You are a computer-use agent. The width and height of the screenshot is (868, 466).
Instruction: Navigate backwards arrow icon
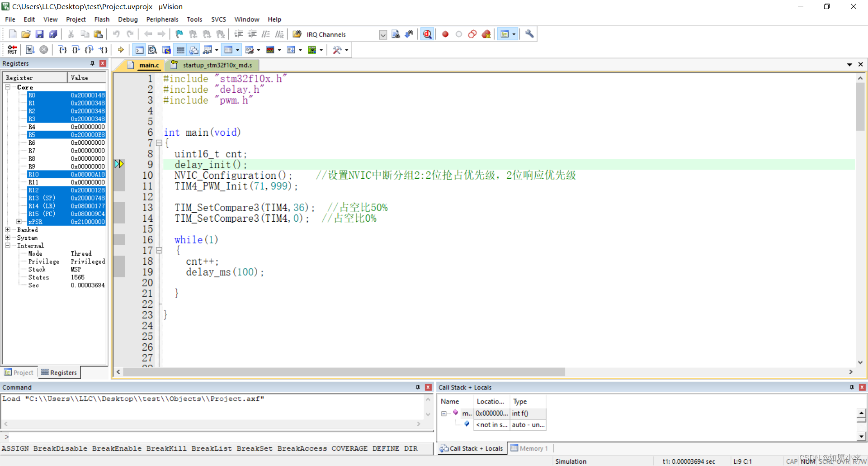[x=148, y=34]
